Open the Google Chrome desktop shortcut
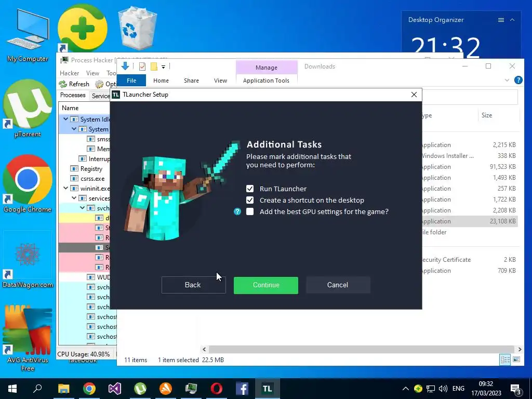The height and width of the screenshot is (399, 532). (28, 184)
